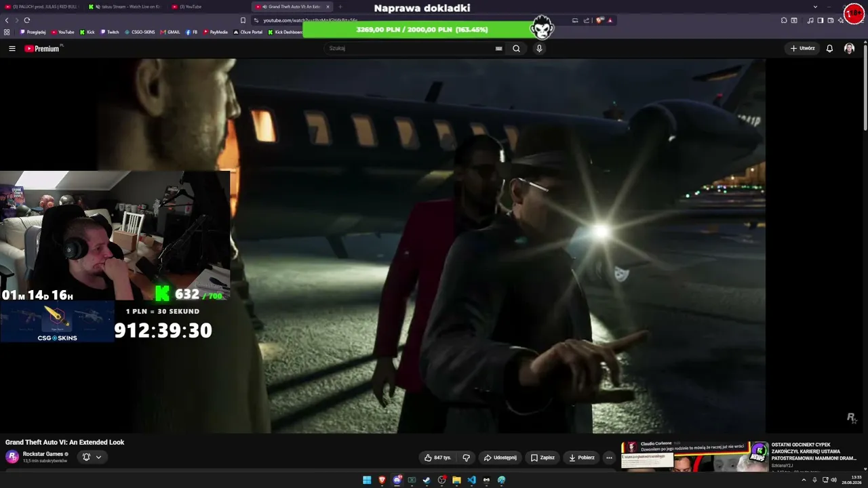This screenshot has width=868, height=488.
Task: Open the Twitch bookmark
Action: tap(109, 32)
